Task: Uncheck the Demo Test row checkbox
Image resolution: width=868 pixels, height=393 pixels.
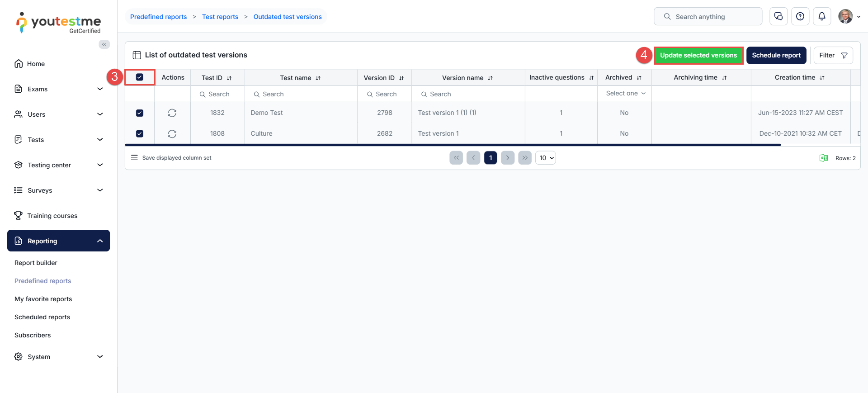Action: point(140,113)
